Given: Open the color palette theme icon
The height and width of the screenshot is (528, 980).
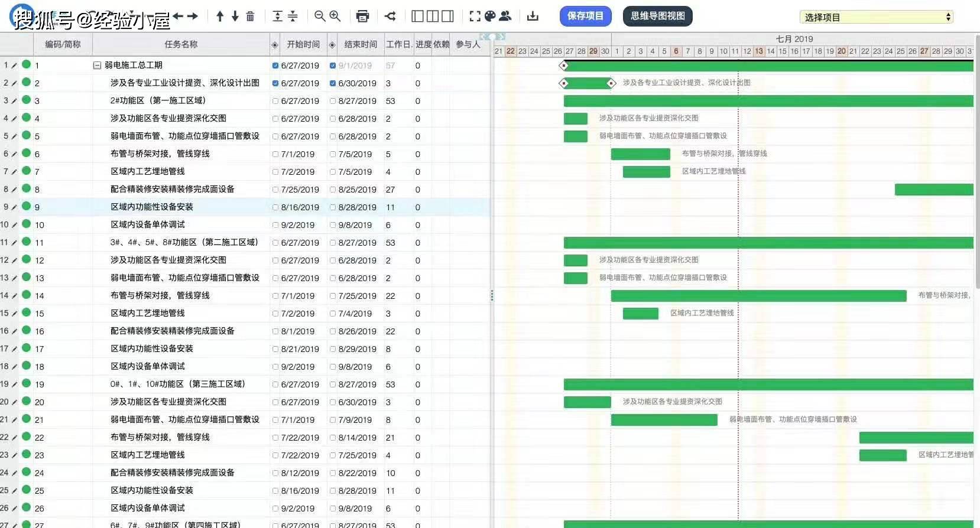Looking at the screenshot, I should pos(490,17).
